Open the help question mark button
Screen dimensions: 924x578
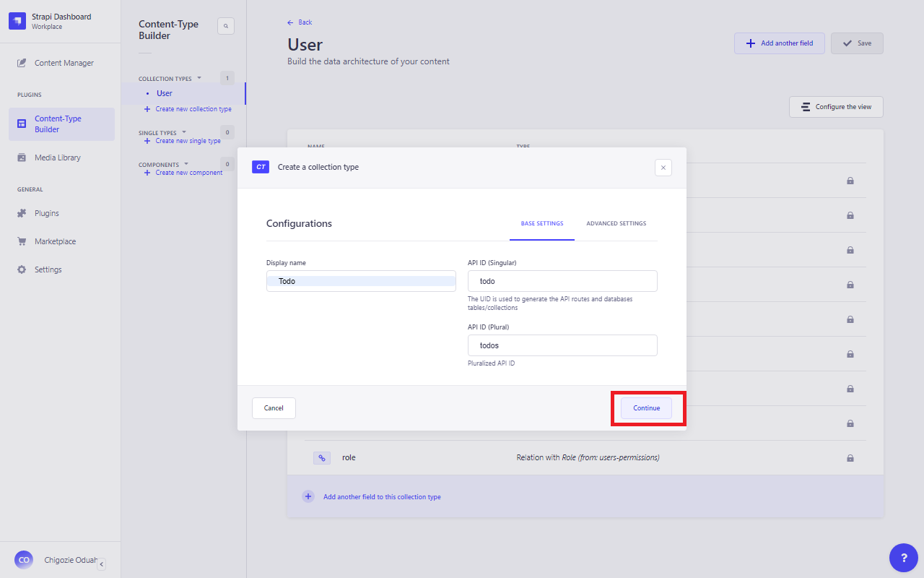point(904,558)
